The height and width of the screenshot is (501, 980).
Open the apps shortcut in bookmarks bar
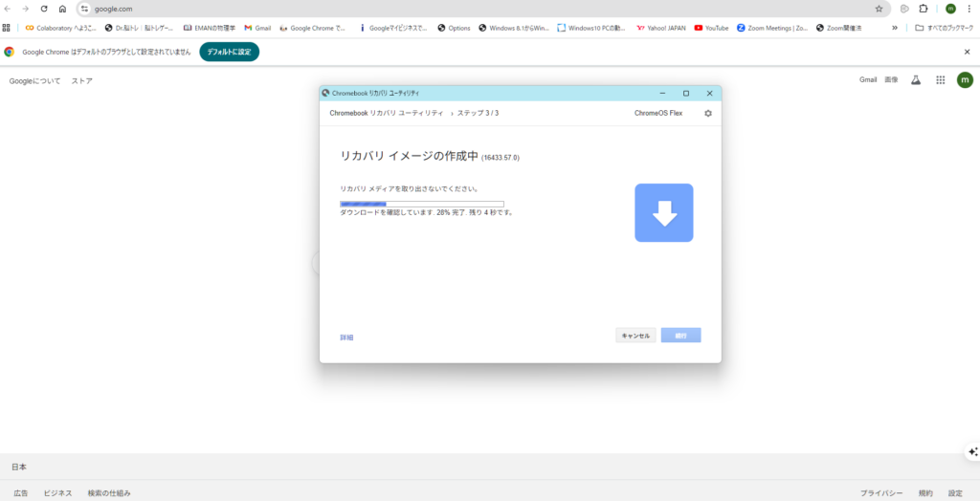pos(7,28)
